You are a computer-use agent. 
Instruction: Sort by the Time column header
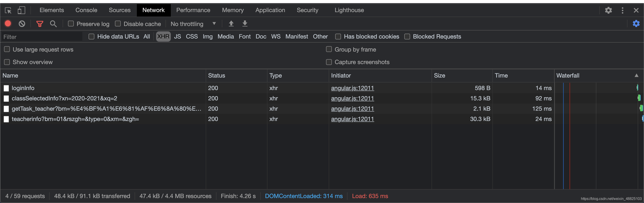coord(523,76)
